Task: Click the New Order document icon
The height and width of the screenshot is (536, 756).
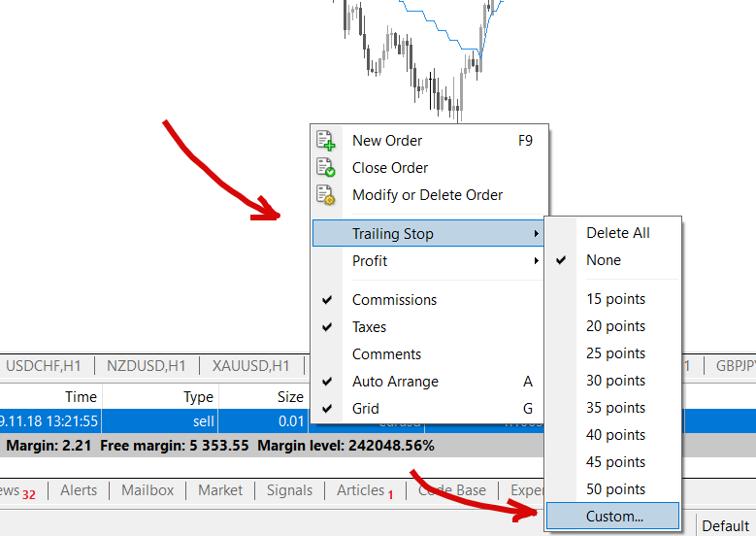Action: (x=326, y=141)
